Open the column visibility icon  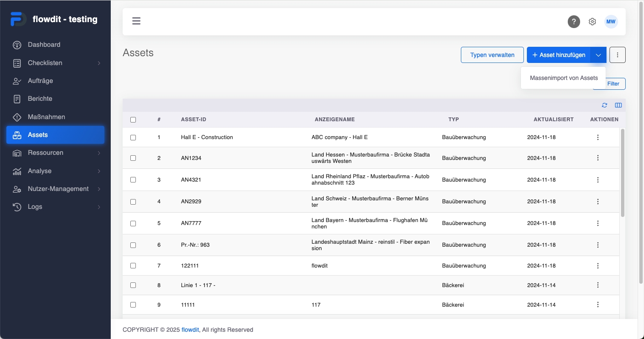click(618, 105)
